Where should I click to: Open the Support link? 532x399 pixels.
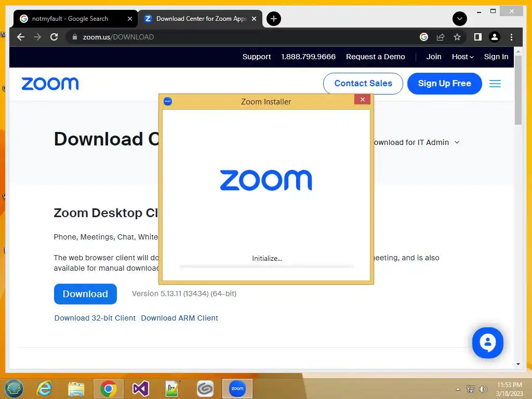click(257, 57)
